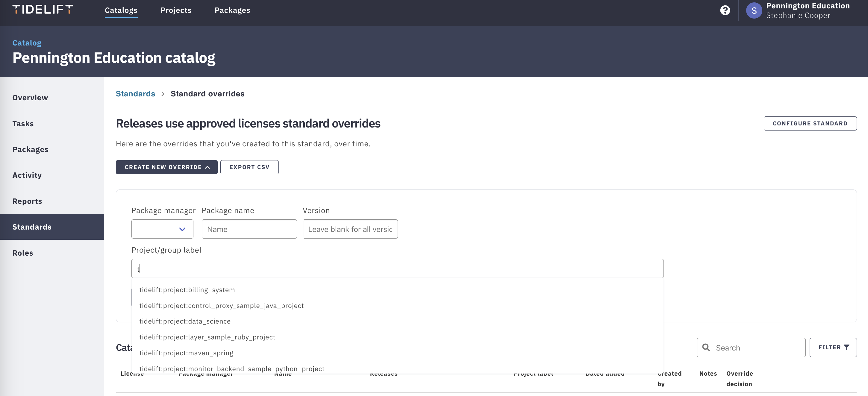This screenshot has height=396, width=868.
Task: Click the Tidelift logo
Action: click(43, 10)
